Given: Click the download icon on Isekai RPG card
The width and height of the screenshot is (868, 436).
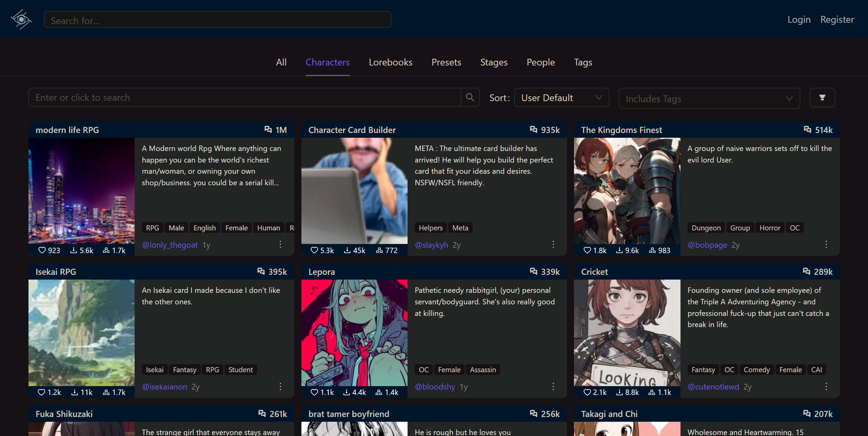Looking at the screenshot, I should click(74, 392).
